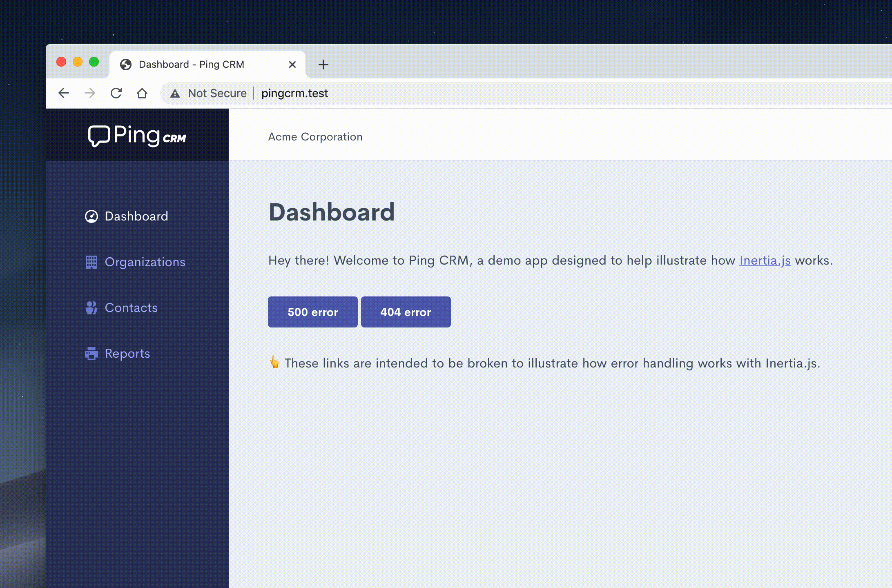
Task: Click the Contacts people icon
Action: click(x=91, y=307)
